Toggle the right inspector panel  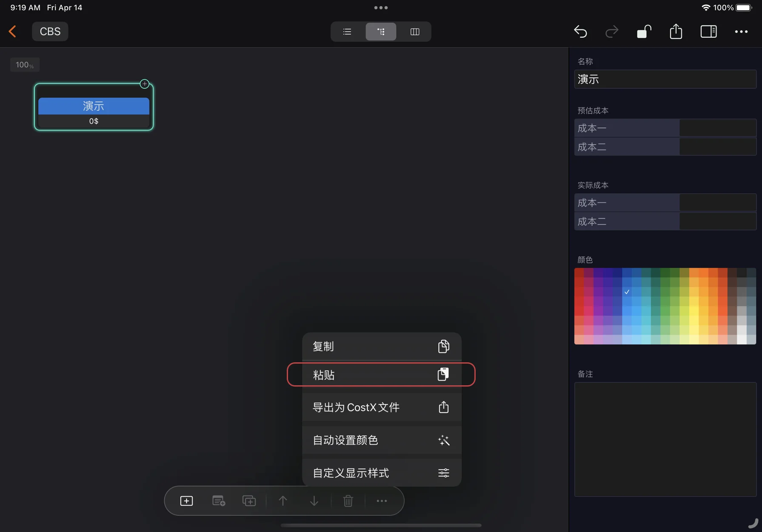pyautogui.click(x=708, y=31)
